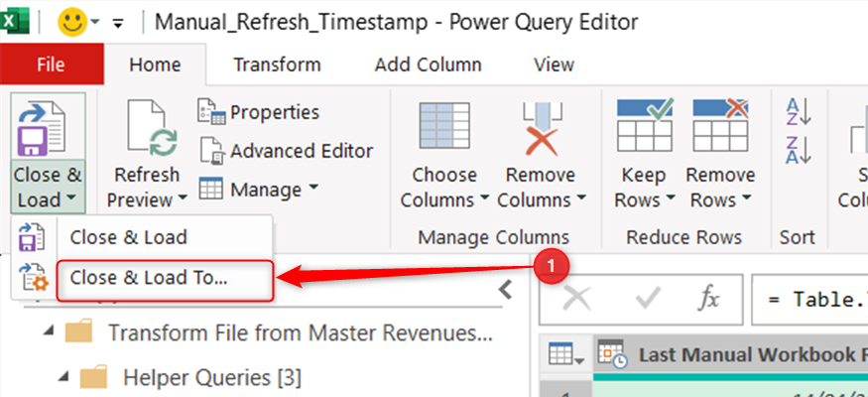Switch to the View tab
This screenshot has width=868, height=397.
click(555, 65)
